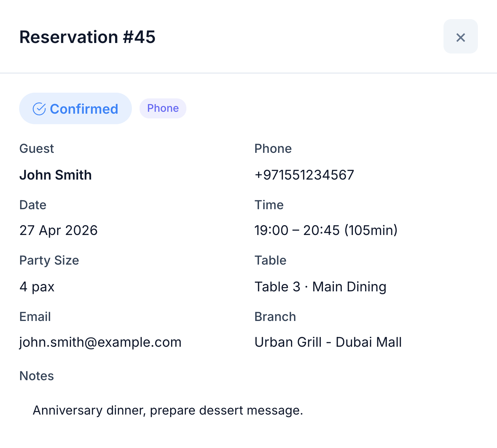Click Table 3 · Main Dining value

click(321, 287)
